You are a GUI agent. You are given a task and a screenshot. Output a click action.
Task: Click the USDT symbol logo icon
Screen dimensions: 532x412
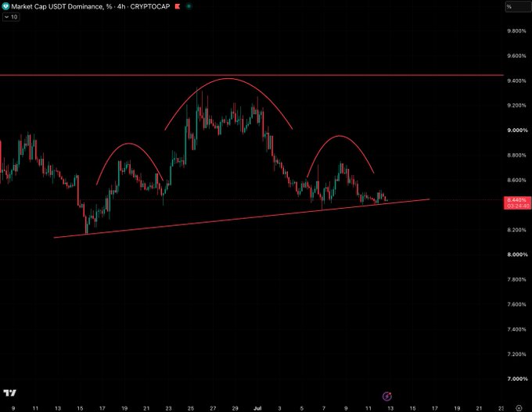[5, 6]
